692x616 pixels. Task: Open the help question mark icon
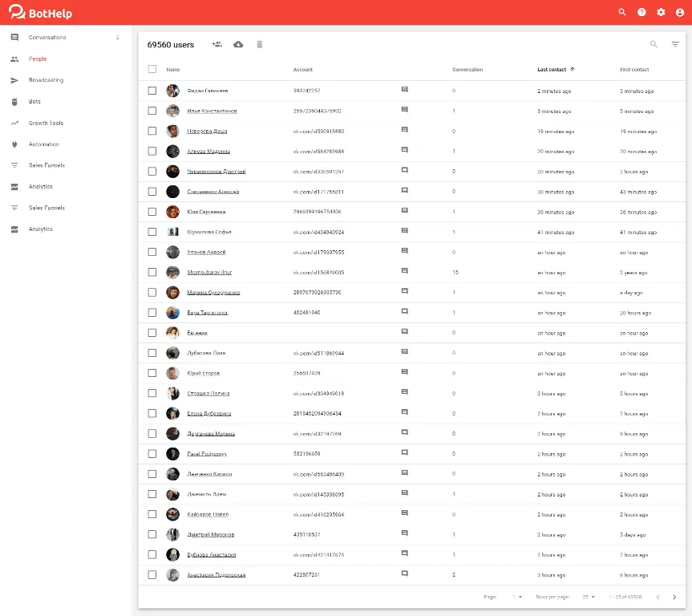point(641,12)
